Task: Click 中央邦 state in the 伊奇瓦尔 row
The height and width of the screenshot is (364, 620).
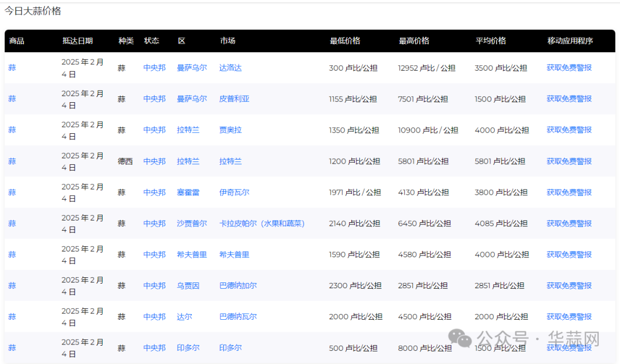Action: [154, 192]
